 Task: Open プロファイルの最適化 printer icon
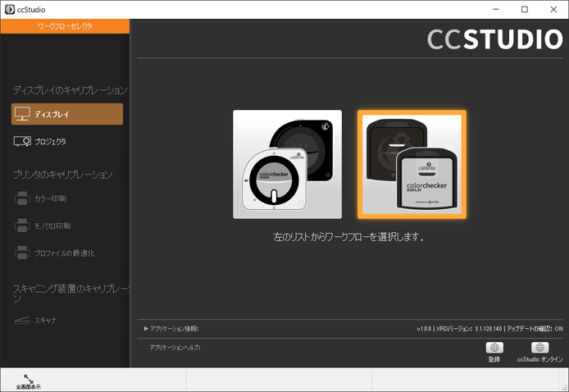pyautogui.click(x=22, y=253)
